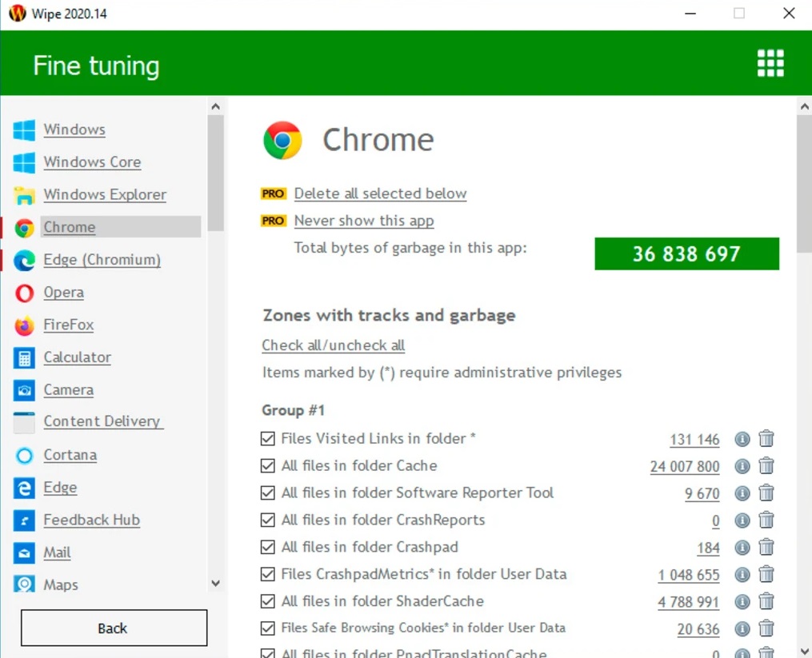Open the grid menu icon in header
Screen dimensions: 812x658
770,63
